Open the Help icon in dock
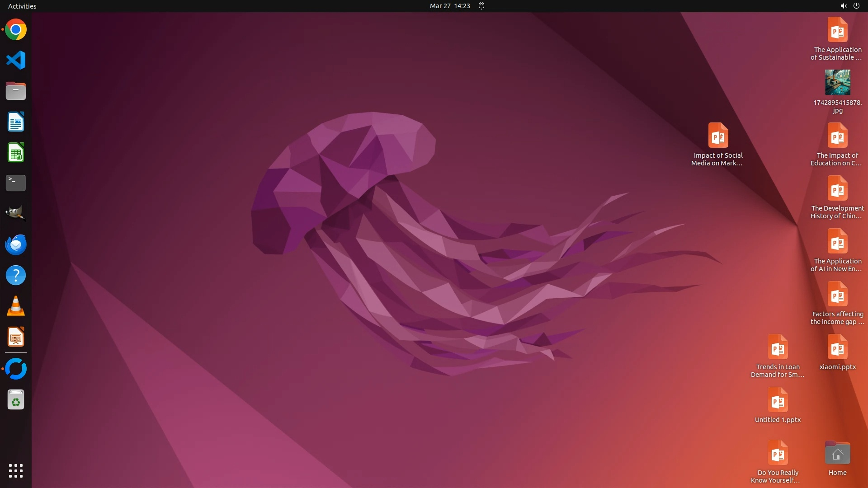The height and width of the screenshot is (488, 868). [16, 275]
